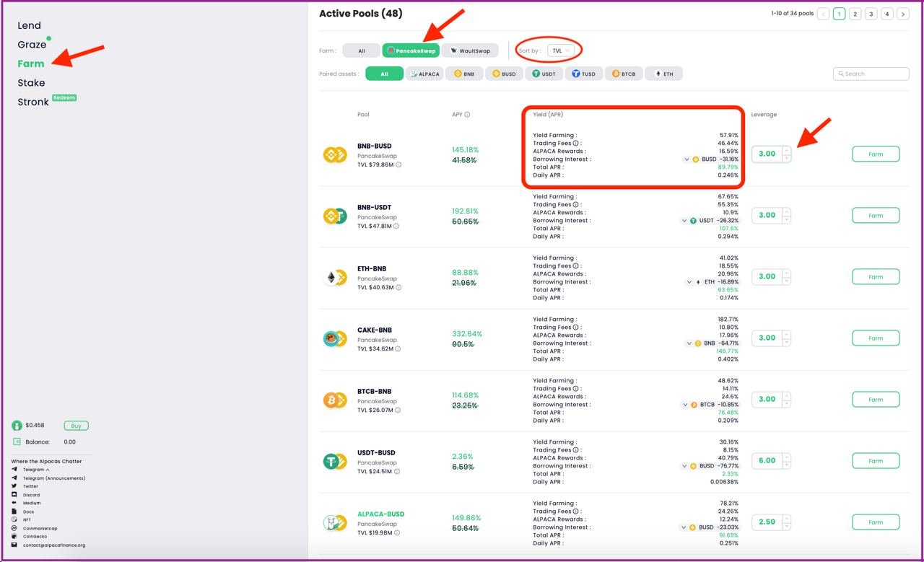Screen dimensions: 924x562
Task: Click the TVL info icon for ALPACA-BUSD
Action: click(398, 532)
